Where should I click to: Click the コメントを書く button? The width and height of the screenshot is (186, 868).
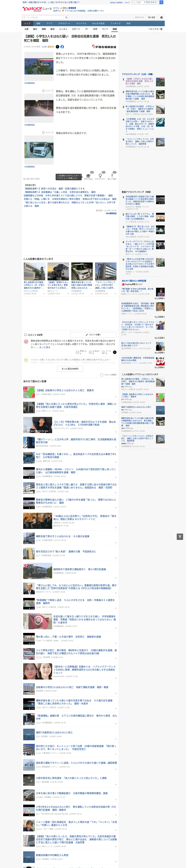point(93,335)
